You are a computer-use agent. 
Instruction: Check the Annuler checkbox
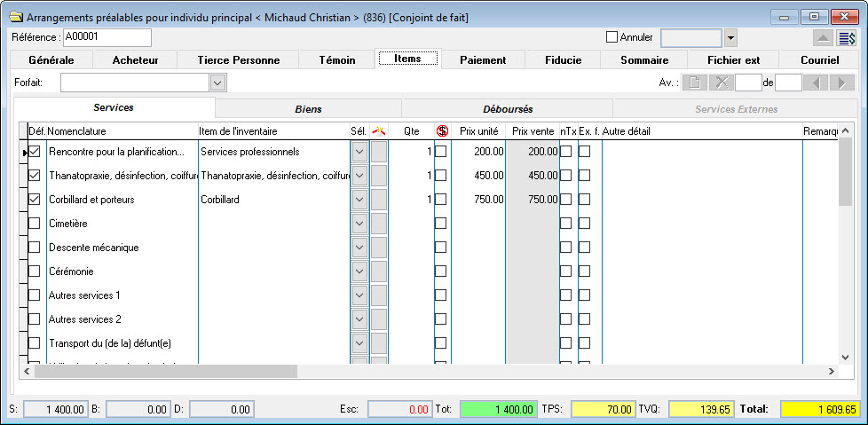611,37
